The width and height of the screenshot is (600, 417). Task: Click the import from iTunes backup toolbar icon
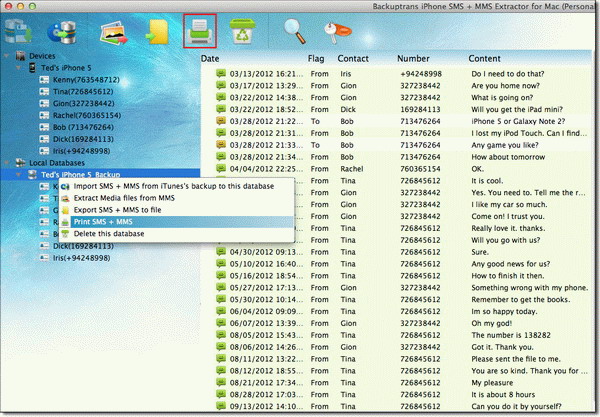point(62,32)
